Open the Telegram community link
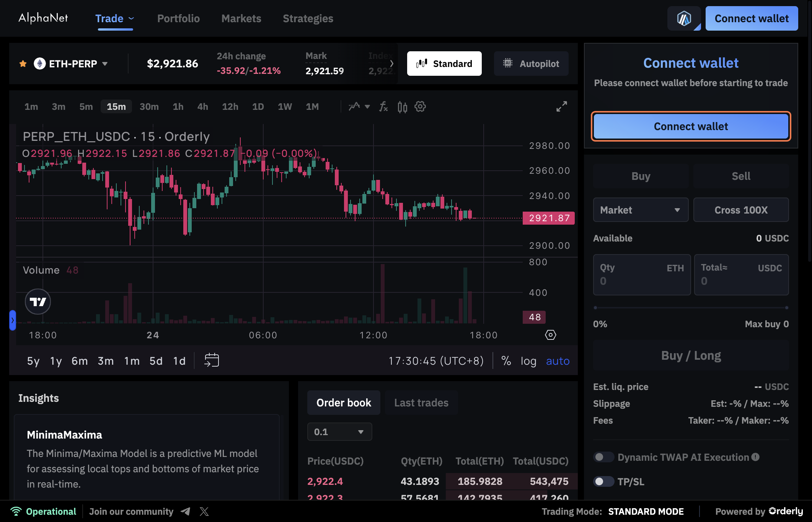This screenshot has height=522, width=812. (x=186, y=511)
